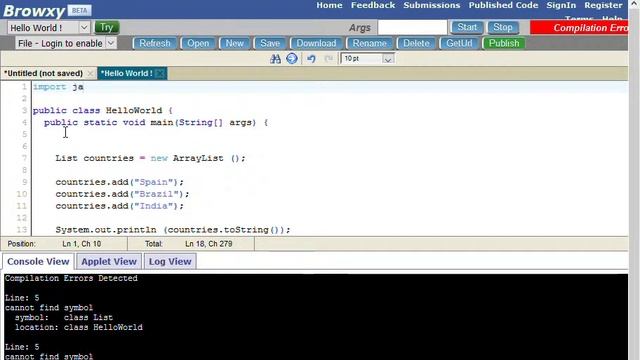Click the countries.add("Spain") line
The width and height of the screenshot is (640, 360).
[x=120, y=182]
